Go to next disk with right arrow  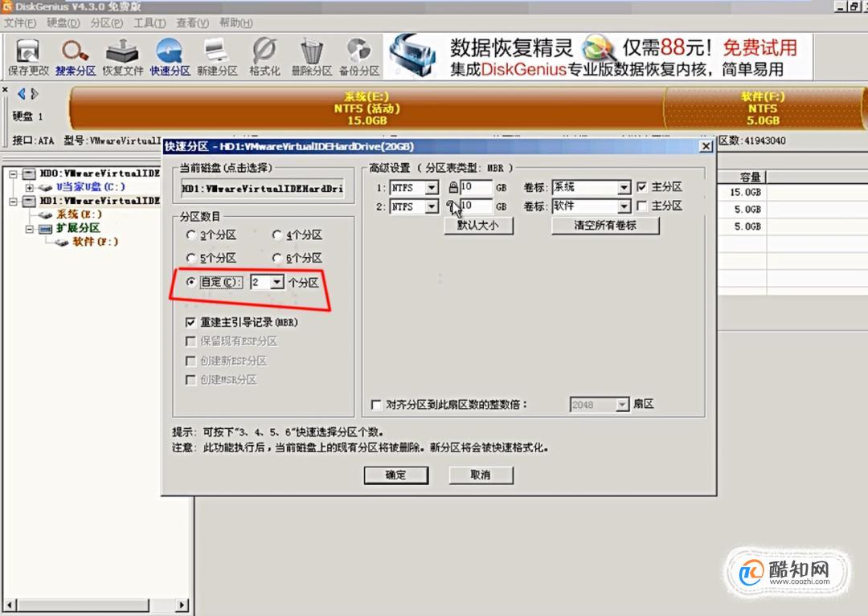pos(35,94)
